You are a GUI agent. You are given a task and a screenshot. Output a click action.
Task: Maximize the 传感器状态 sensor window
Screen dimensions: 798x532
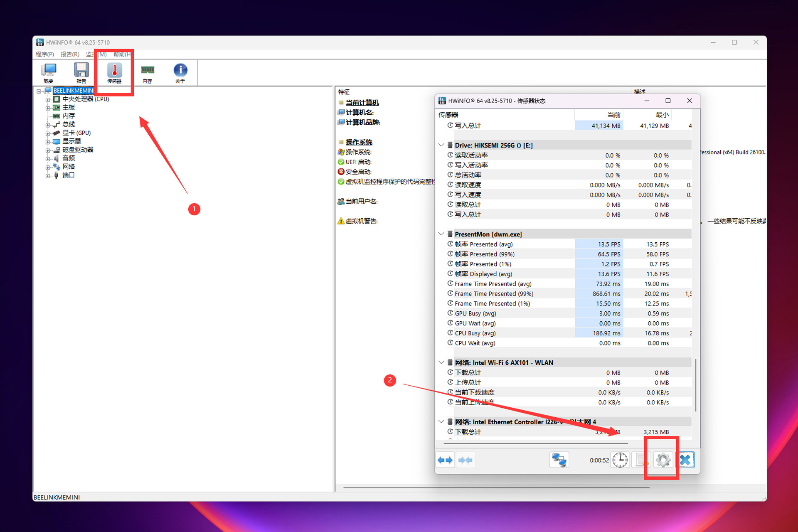point(668,101)
